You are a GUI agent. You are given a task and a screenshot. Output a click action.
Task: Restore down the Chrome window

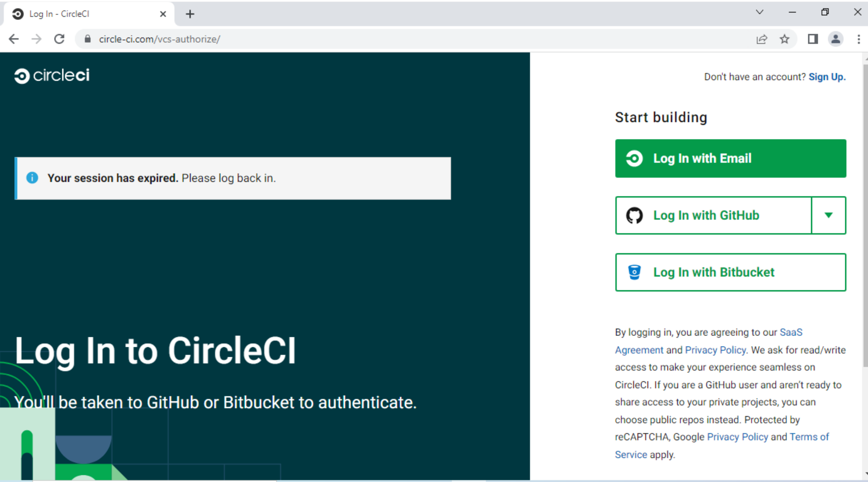coord(825,12)
